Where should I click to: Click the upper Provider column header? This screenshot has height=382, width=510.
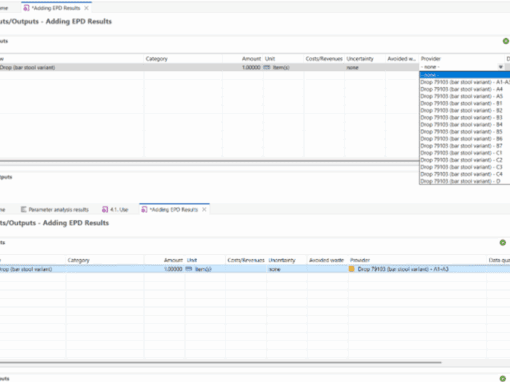pos(462,59)
